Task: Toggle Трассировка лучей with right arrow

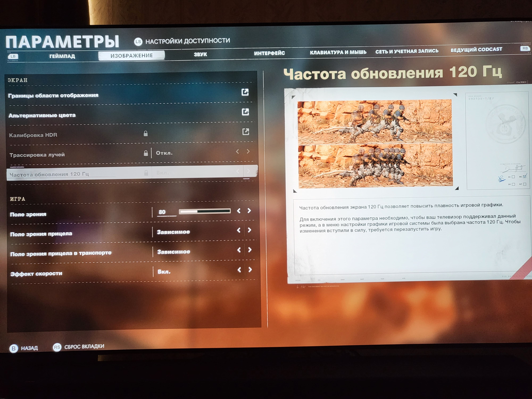Action: (248, 151)
